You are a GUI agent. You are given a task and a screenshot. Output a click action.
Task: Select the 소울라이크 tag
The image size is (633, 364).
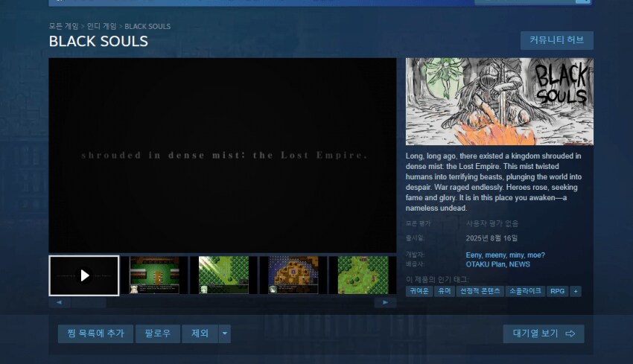pyautogui.click(x=525, y=291)
